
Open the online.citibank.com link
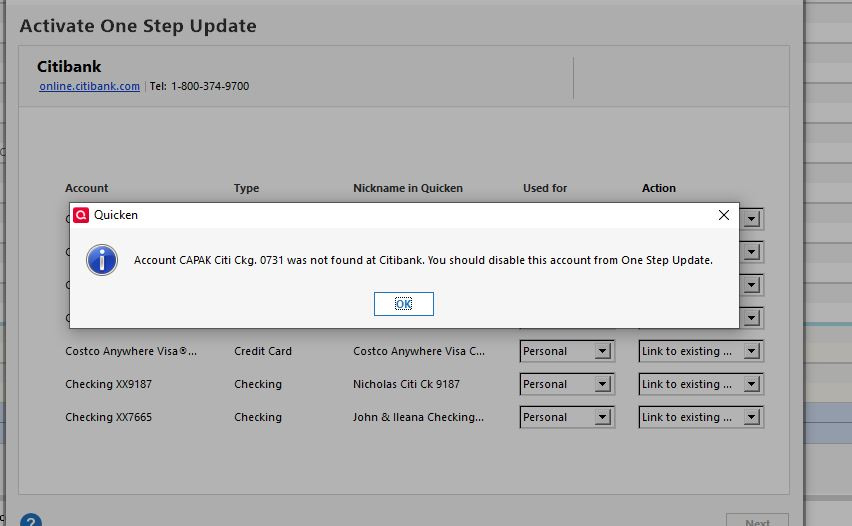89,86
